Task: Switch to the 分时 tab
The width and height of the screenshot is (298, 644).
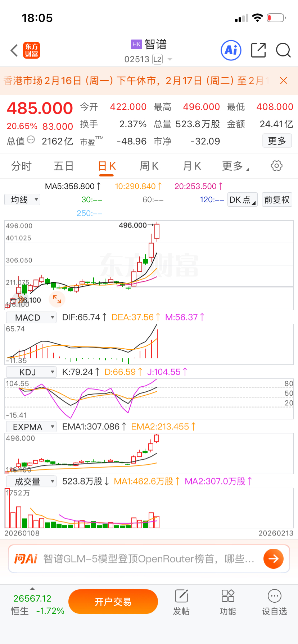Action: coord(21,166)
